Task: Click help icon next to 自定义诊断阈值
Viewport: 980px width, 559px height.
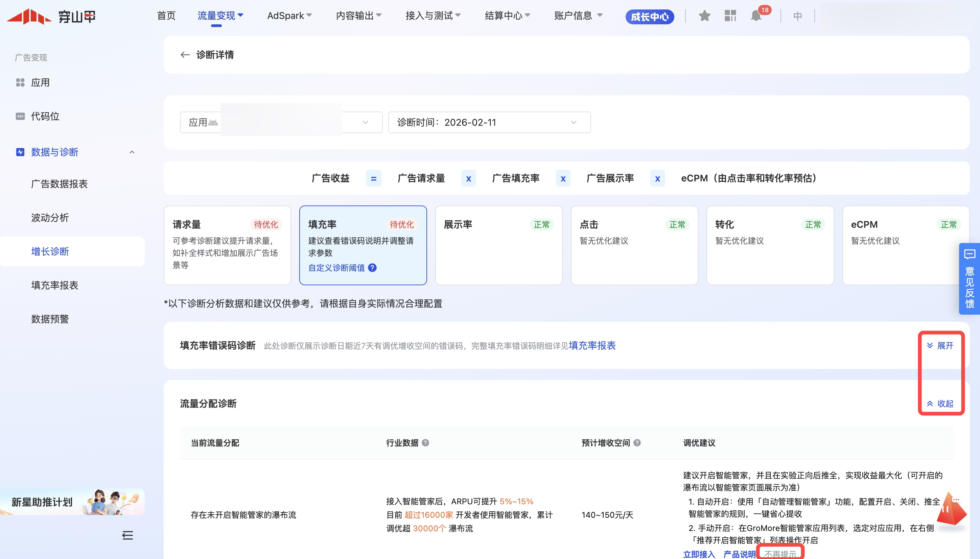Action: tap(372, 268)
